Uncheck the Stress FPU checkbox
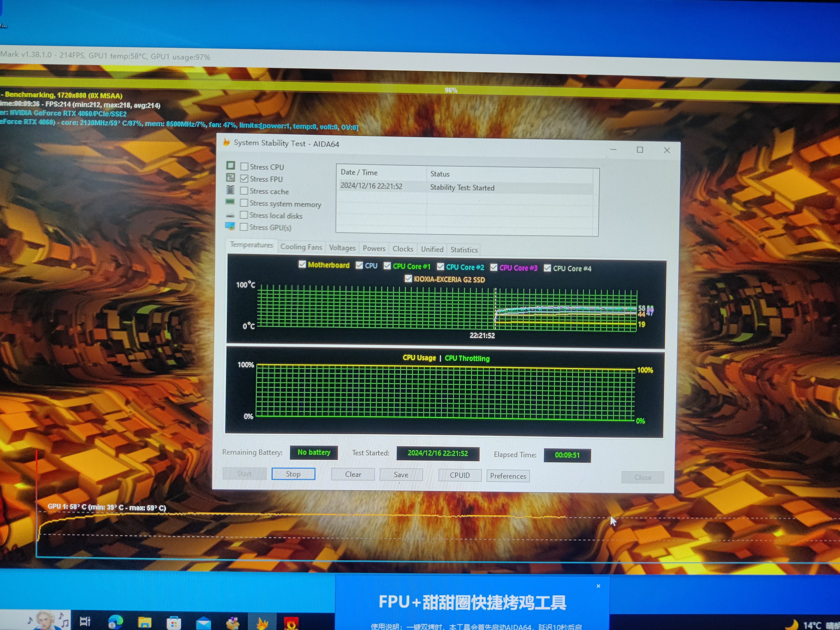The width and height of the screenshot is (840, 630). coord(245,178)
